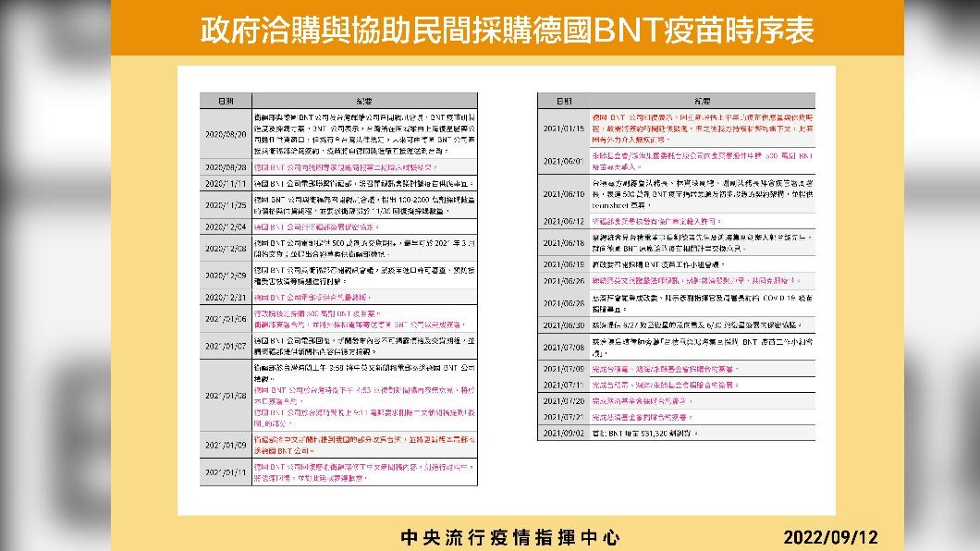This screenshot has width=980, height=551.
Task: Select the 2021/09/02 date cell
Action: pos(563,433)
